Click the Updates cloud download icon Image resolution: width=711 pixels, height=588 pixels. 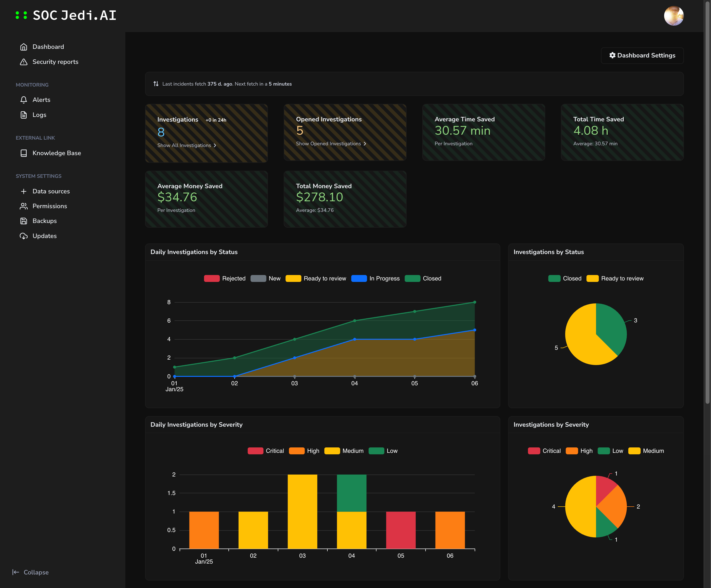pos(24,236)
